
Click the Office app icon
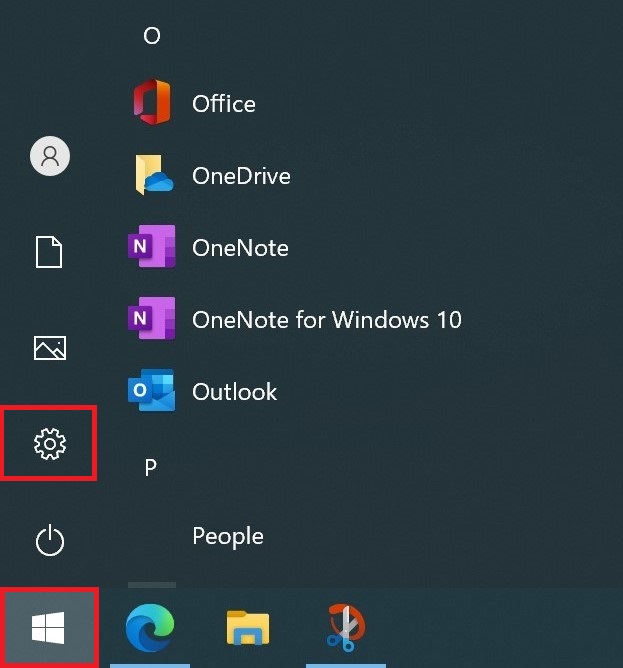point(152,102)
